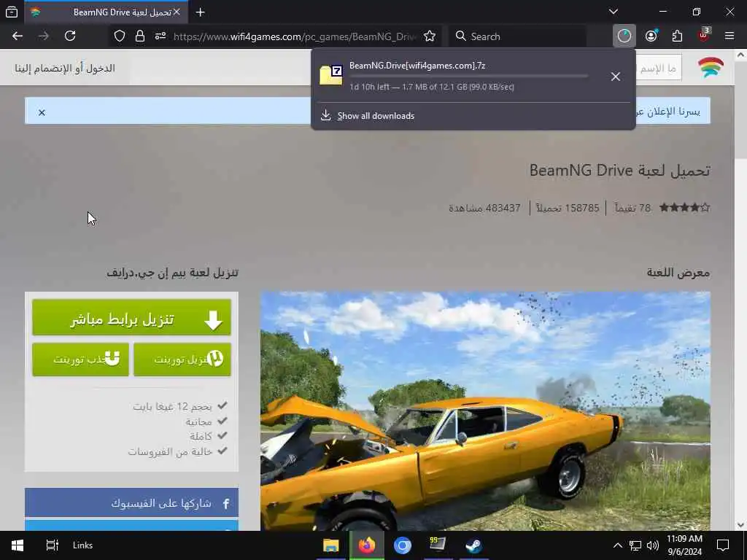
Task: Open the notification center icon
Action: (x=723, y=545)
